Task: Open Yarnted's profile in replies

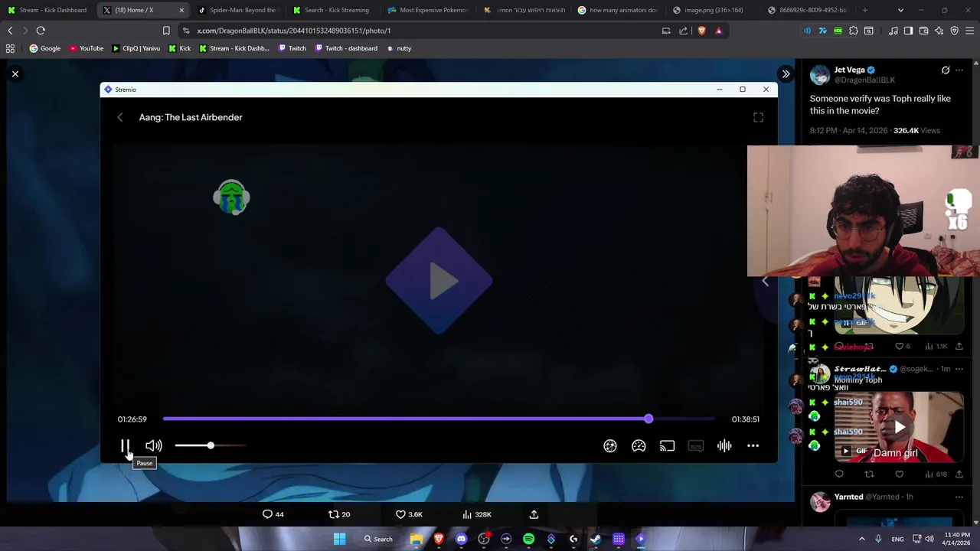Action: pos(848,497)
